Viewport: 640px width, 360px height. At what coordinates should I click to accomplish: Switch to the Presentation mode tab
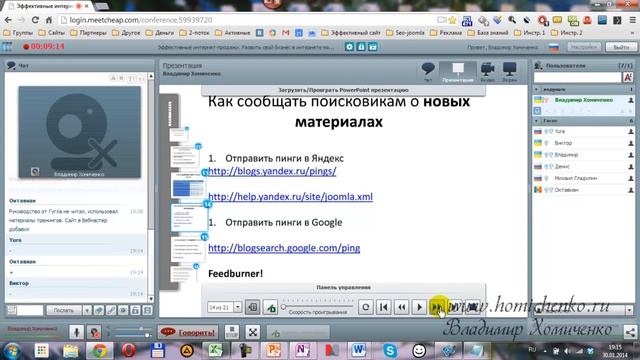(x=458, y=72)
